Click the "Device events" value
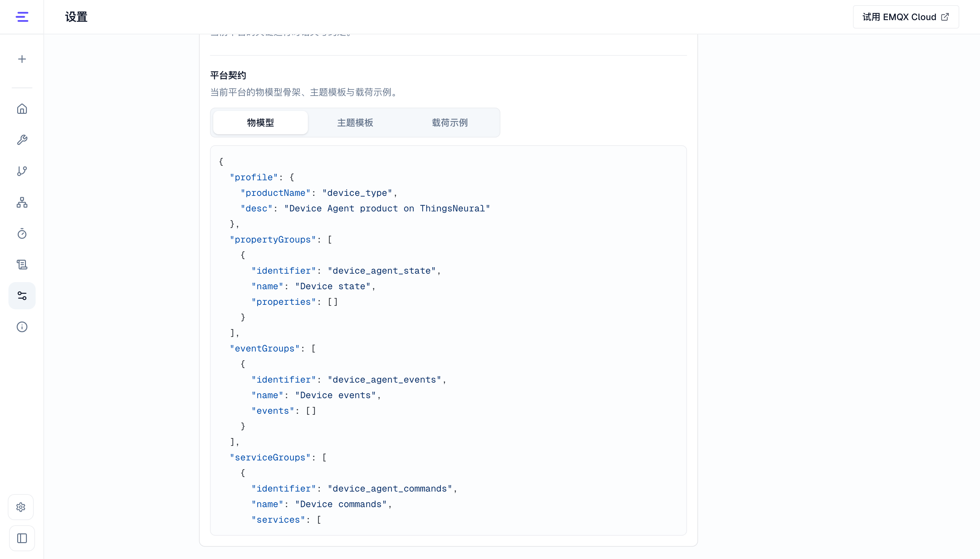The width and height of the screenshot is (980, 559). 335,396
